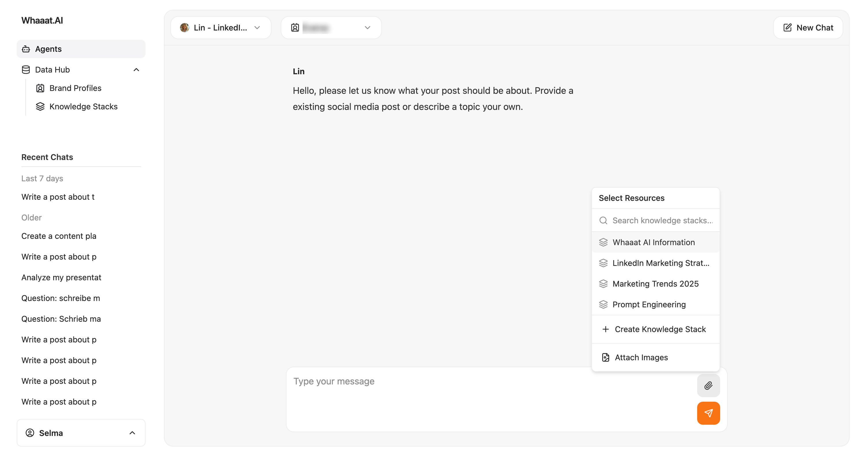Select Whaaat AI Information knowledge stack
The height and width of the screenshot is (465, 868).
653,242
